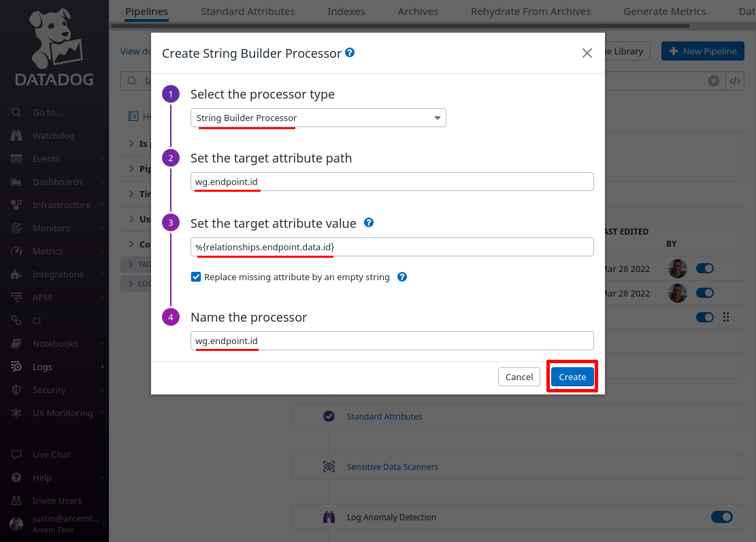Click help icon beside empty string option
756x542 pixels.
(402, 277)
